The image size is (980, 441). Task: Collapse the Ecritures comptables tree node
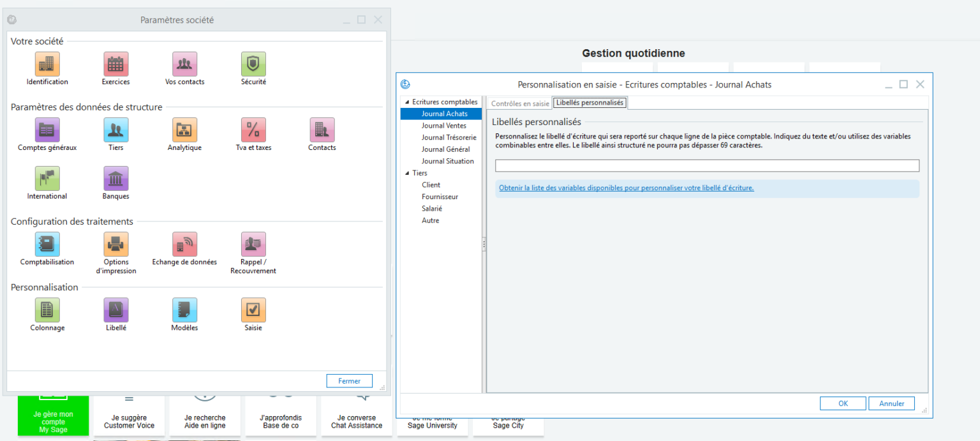(x=407, y=101)
